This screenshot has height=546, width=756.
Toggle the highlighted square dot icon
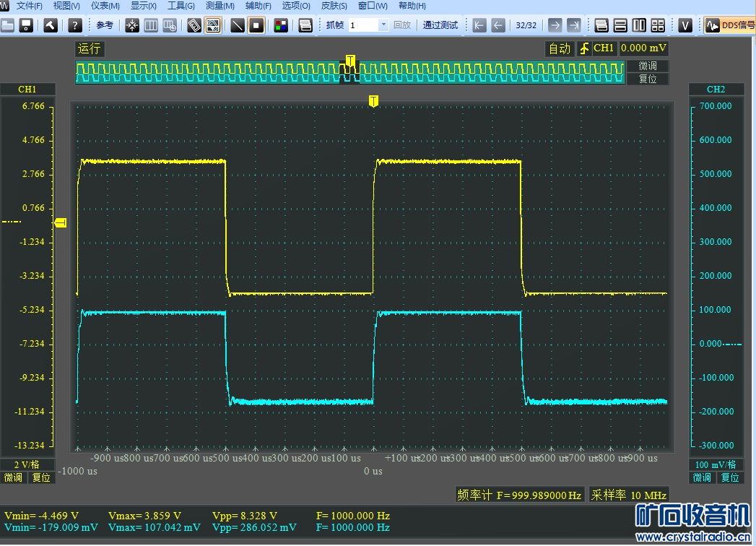[256, 25]
